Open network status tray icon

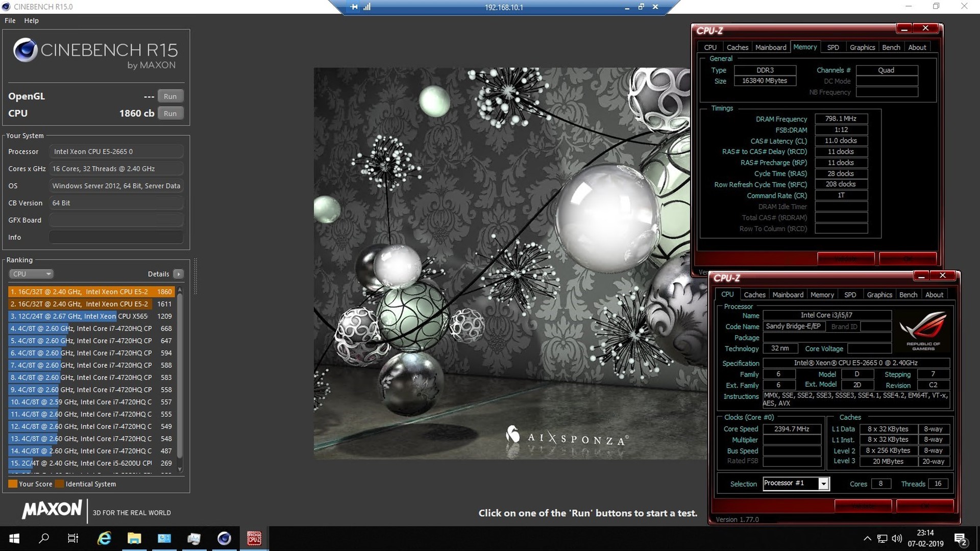pyautogui.click(x=882, y=539)
